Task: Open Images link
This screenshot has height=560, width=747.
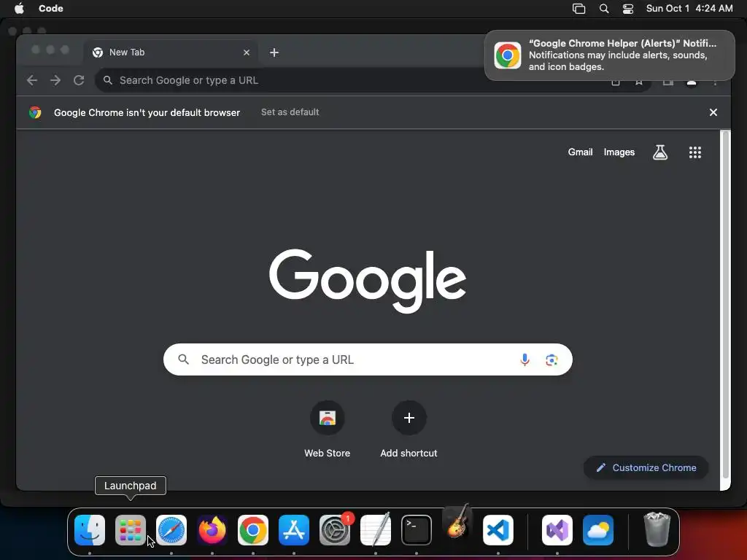Action: tap(619, 152)
